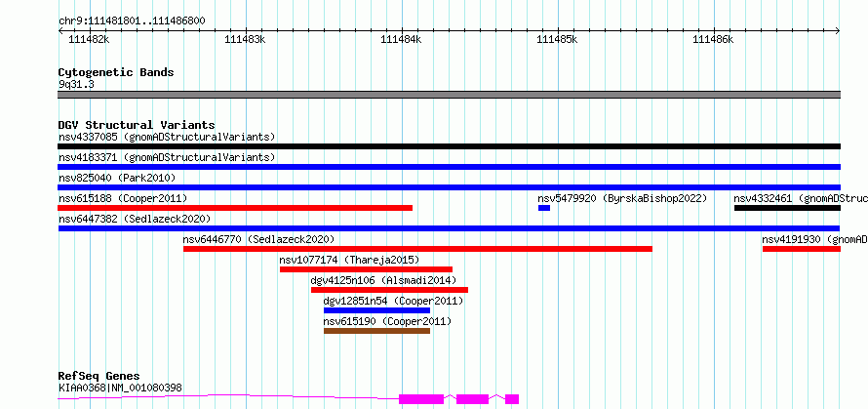The height and width of the screenshot is (409, 868).
Task: Select the smallest, last KIAA0368 exon
Action: coord(512,399)
